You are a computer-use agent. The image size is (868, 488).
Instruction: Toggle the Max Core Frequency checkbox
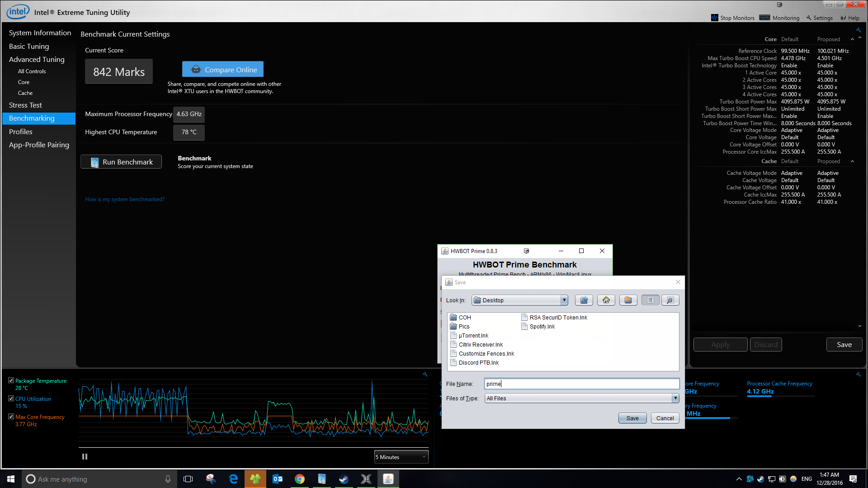[11, 417]
